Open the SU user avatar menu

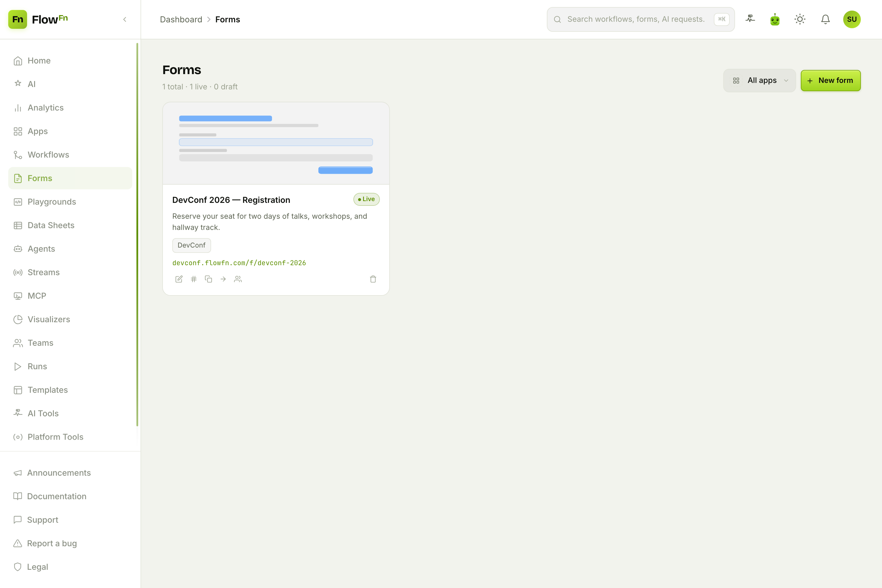[852, 19]
